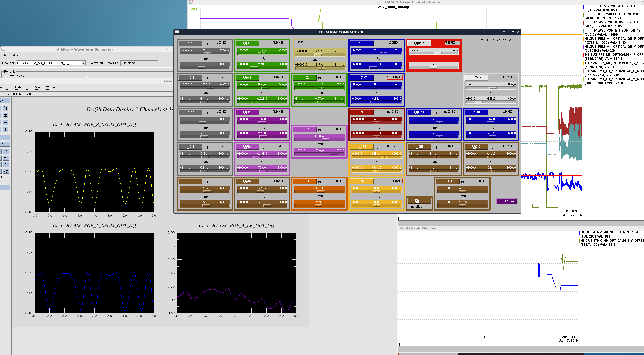Click the AY toolbar button in Grace
Viewport: 644px width, 355px height.
pos(6,158)
